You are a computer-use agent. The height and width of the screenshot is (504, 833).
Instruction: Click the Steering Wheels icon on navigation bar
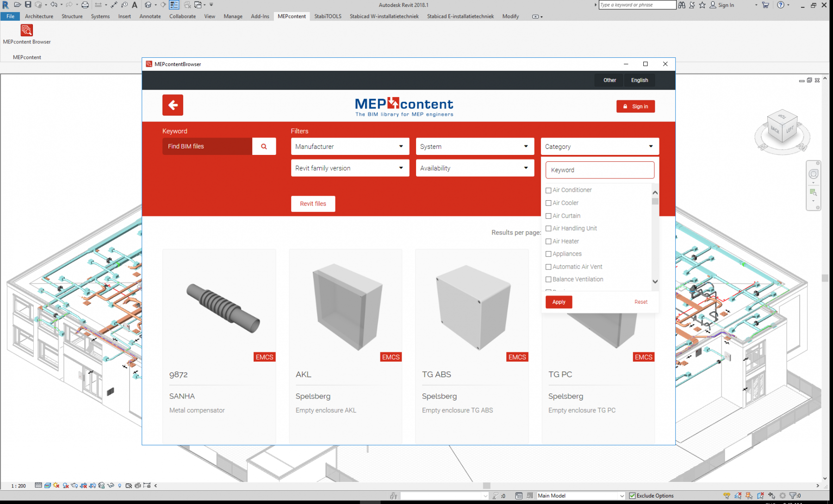[814, 174]
